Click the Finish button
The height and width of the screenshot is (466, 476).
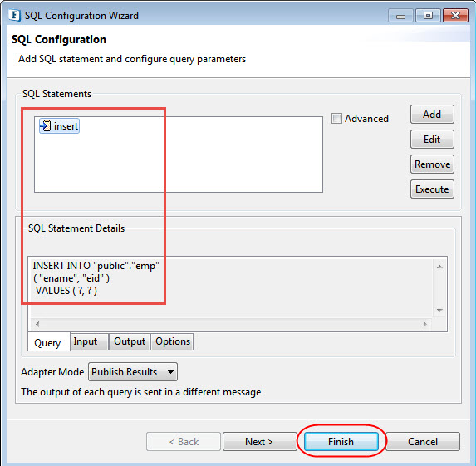[341, 441]
